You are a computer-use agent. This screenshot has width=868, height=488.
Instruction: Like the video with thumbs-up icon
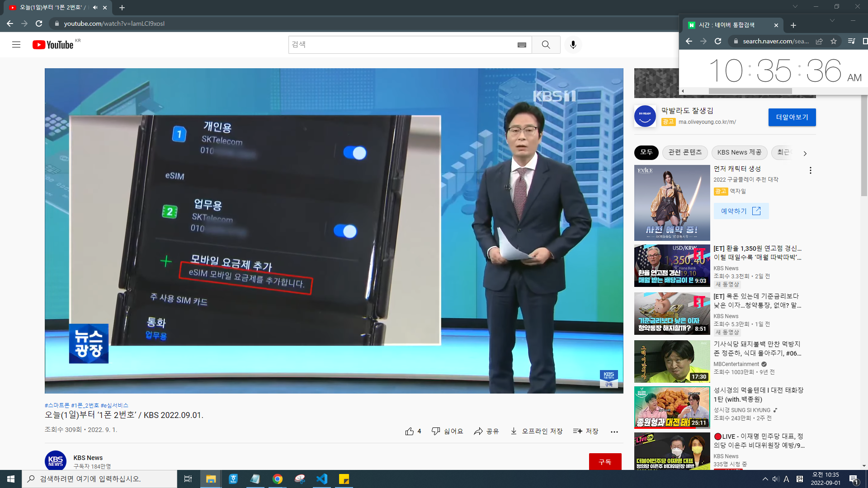pos(410,431)
